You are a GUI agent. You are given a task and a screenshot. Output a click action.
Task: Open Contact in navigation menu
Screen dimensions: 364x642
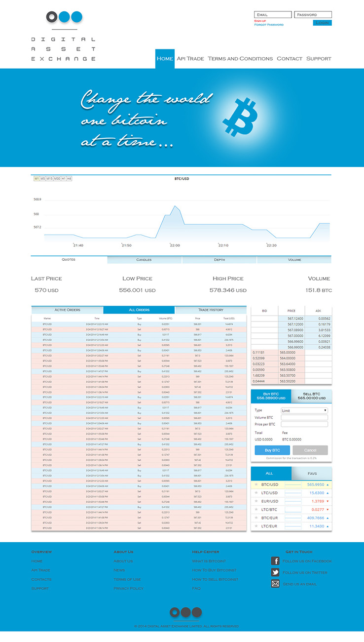point(290,58)
